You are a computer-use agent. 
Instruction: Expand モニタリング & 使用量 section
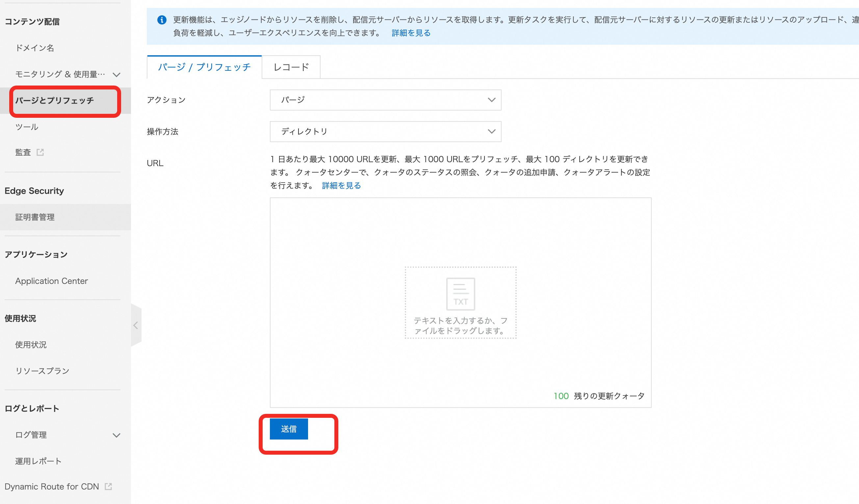point(116,74)
